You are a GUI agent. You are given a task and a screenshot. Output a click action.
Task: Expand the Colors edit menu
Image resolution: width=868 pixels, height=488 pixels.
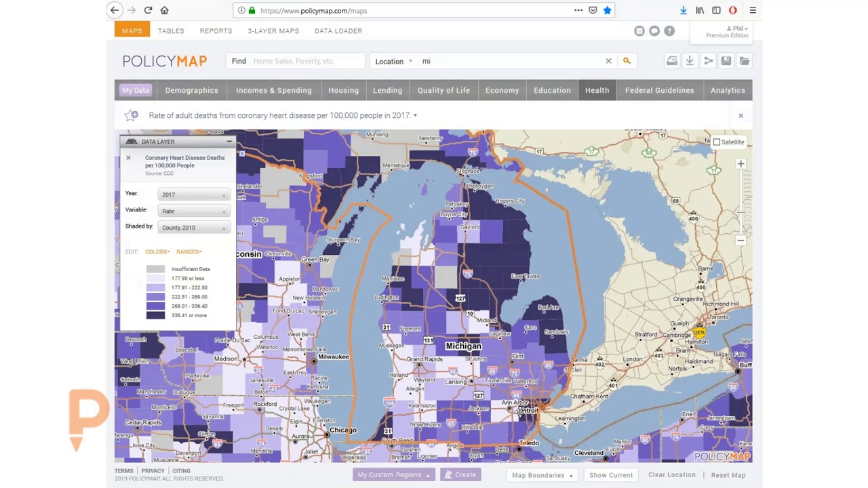click(157, 251)
